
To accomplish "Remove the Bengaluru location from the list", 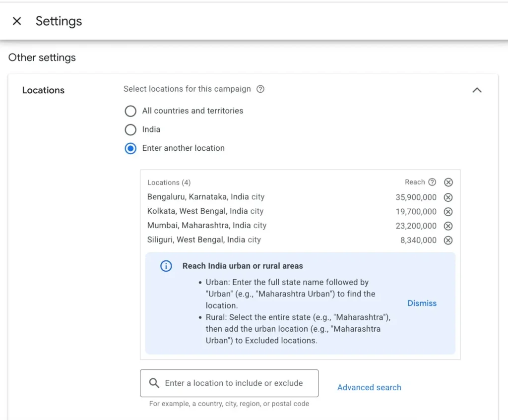I will coord(448,197).
